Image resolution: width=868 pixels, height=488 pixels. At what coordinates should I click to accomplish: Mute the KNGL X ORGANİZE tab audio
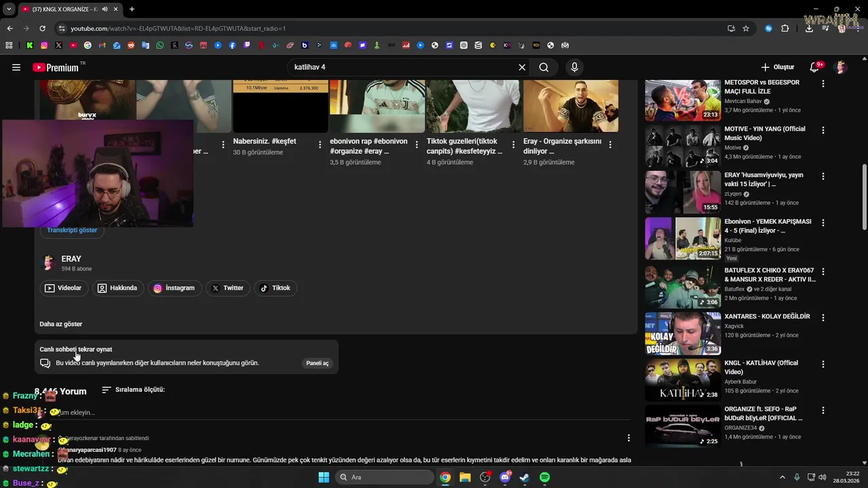[104, 9]
